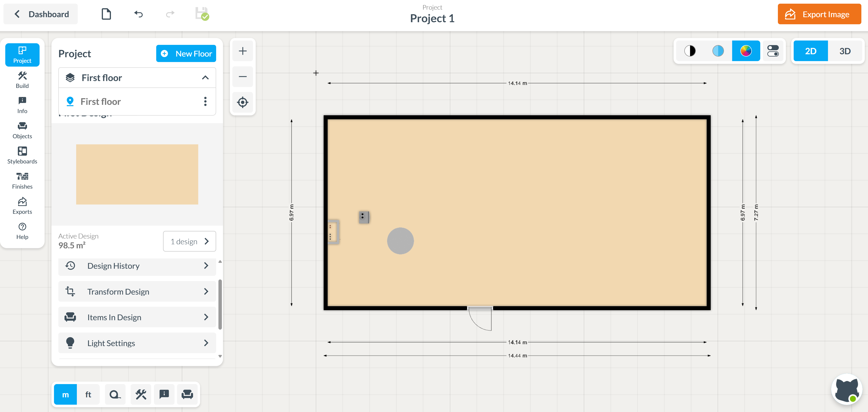Click the Export Image button

[819, 14]
